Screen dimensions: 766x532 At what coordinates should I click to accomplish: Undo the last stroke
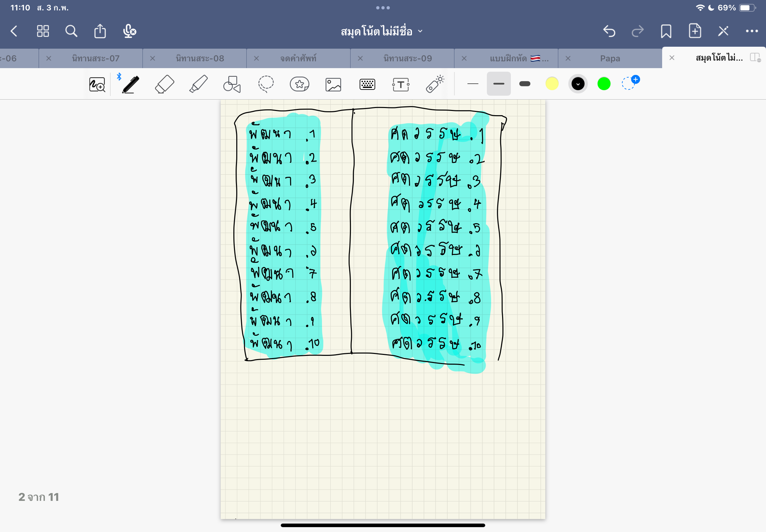pyautogui.click(x=609, y=31)
